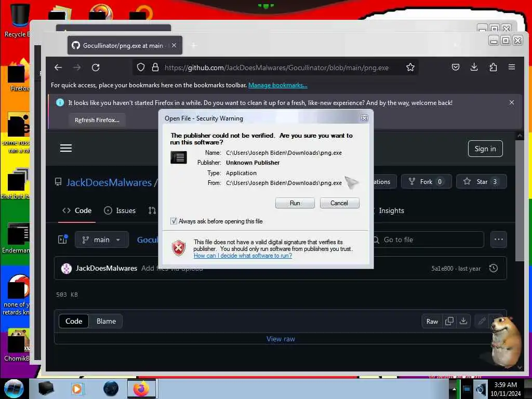Click the edit file pencil icon
This screenshot has width=532, height=399.
[x=482, y=321]
